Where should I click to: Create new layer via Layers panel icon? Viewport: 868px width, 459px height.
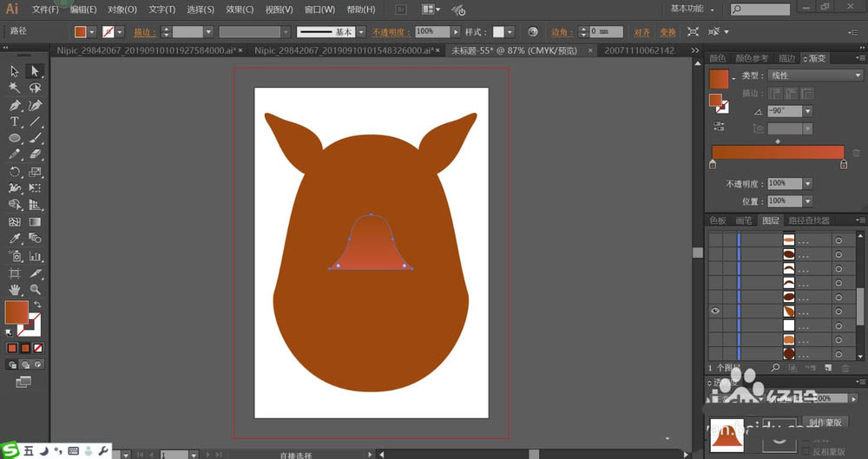[x=828, y=368]
